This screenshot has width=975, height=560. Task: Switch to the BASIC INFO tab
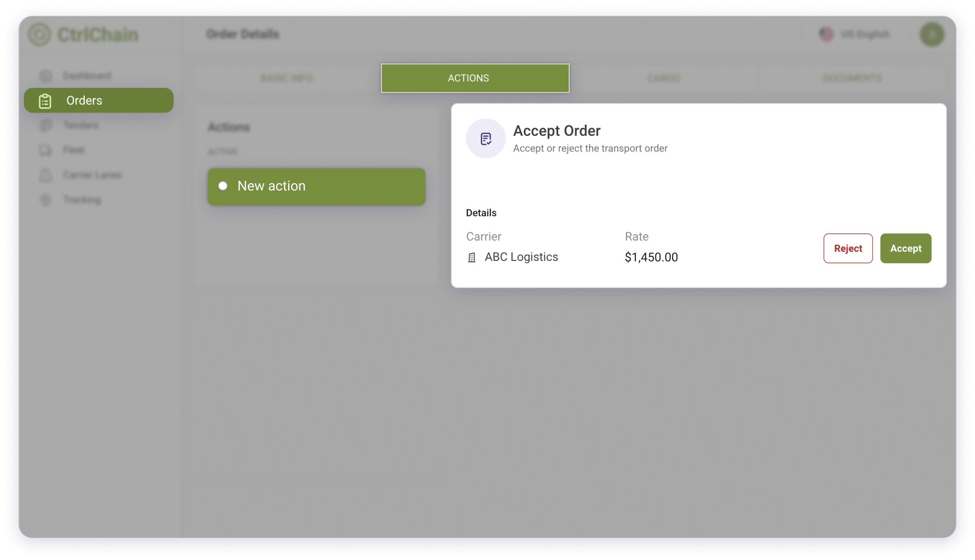pos(287,78)
